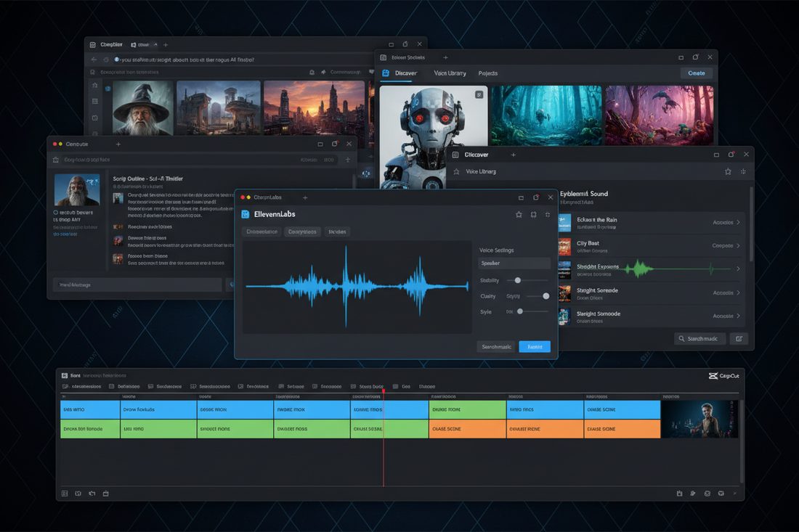
Task: Adjust the Stability slider handle
Action: pyautogui.click(x=518, y=280)
